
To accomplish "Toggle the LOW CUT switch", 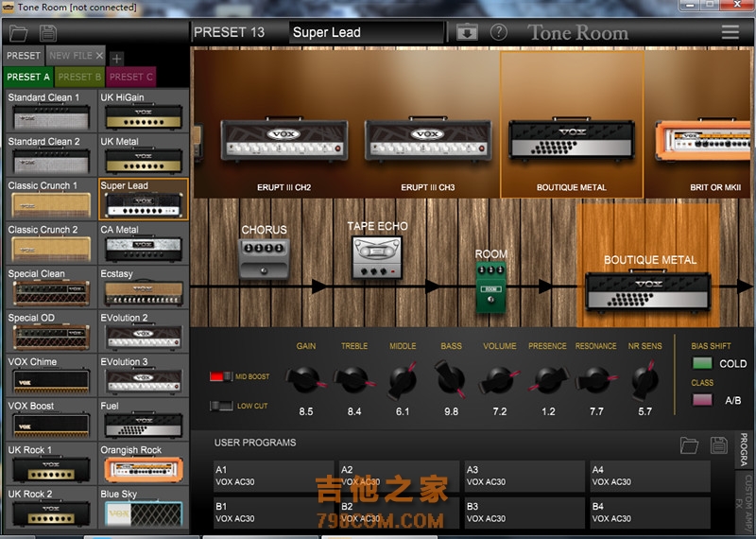I will [221, 406].
